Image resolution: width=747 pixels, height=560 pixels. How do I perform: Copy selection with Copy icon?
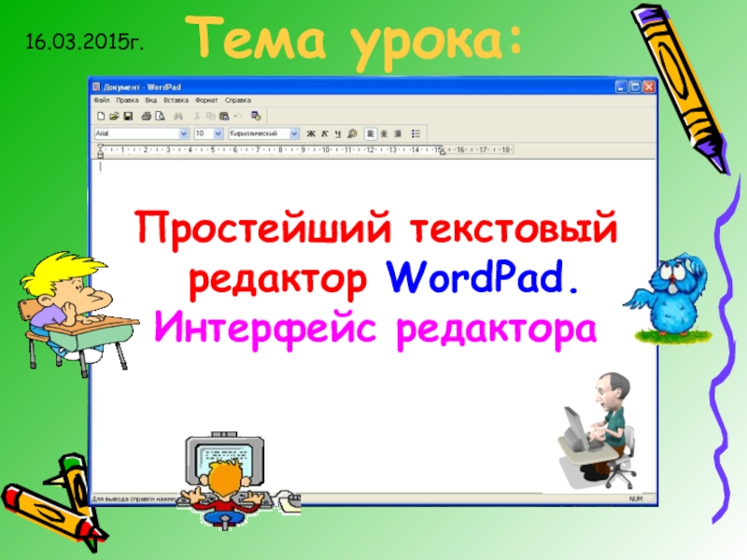(211, 116)
